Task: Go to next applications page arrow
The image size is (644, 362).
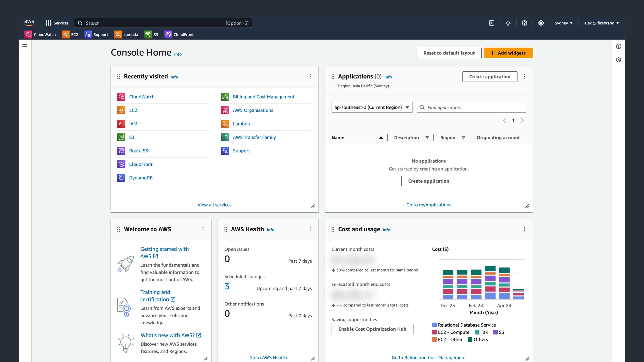Action: coord(523,120)
